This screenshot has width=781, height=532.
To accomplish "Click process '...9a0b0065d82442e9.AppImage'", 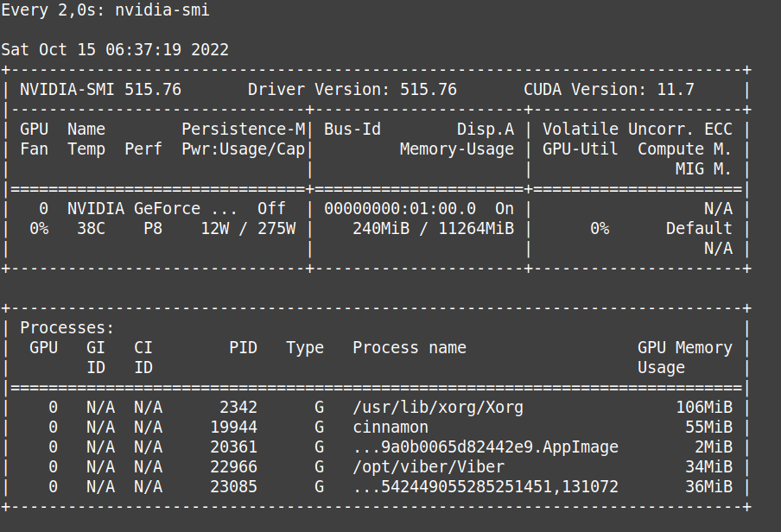I will pos(486,447).
